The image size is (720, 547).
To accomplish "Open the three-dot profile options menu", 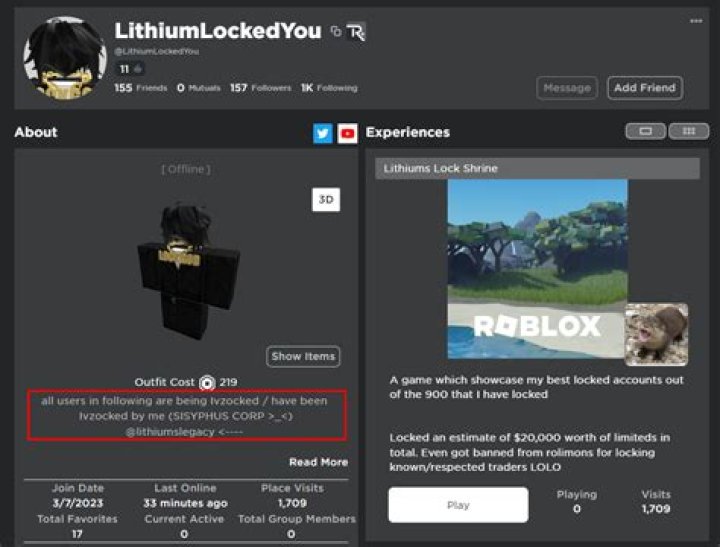I will [x=695, y=21].
